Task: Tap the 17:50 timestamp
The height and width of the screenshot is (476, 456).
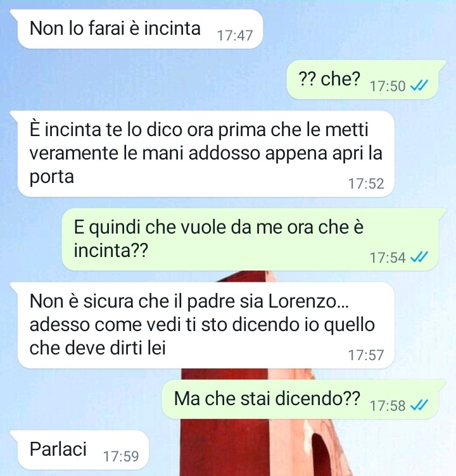Action: click(x=388, y=86)
